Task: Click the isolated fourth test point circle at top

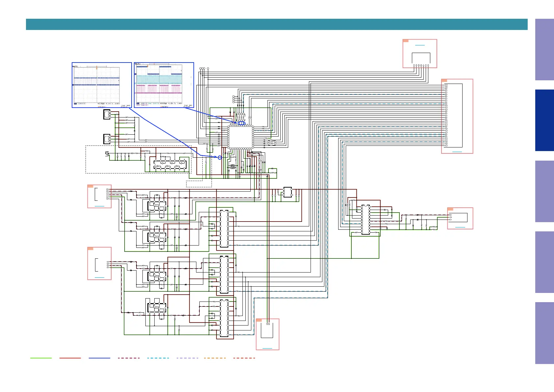Action: pos(208,68)
